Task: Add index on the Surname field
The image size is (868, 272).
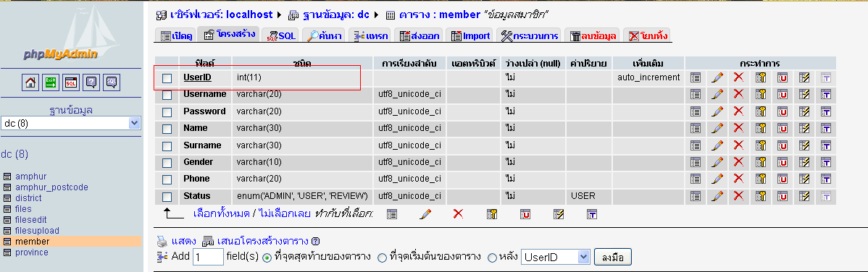Action: pyautogui.click(x=804, y=145)
